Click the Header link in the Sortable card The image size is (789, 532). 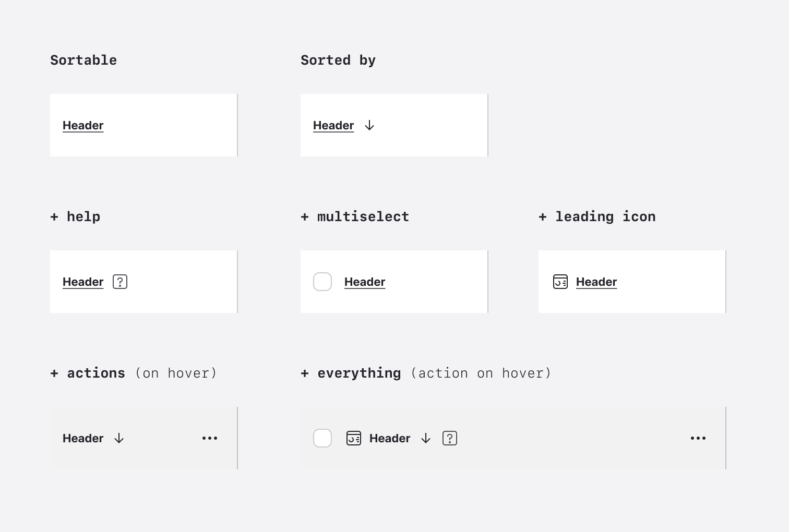point(82,125)
